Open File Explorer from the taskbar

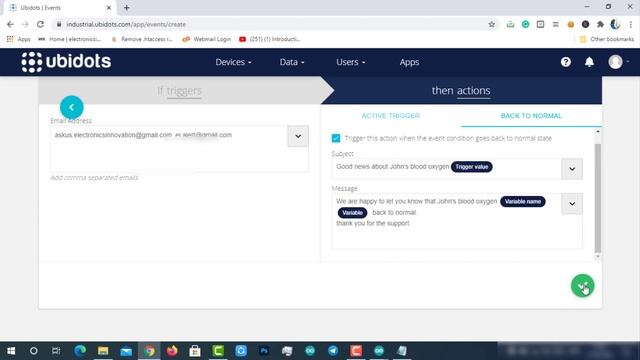103,351
